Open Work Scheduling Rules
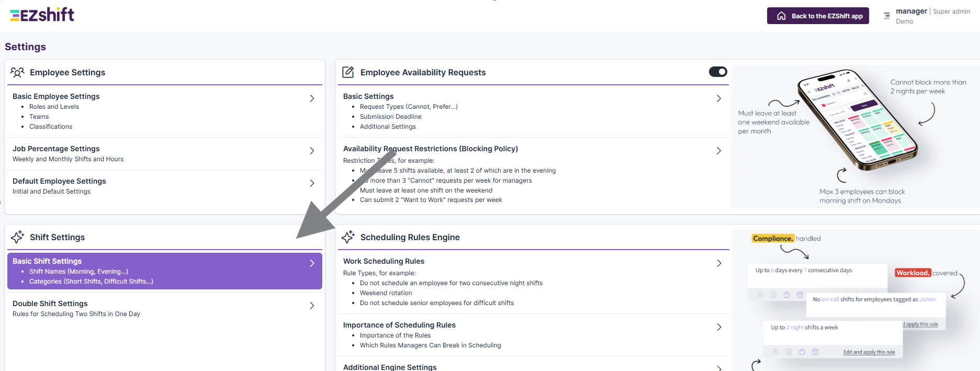The height and width of the screenshot is (371, 980). [x=534, y=282]
